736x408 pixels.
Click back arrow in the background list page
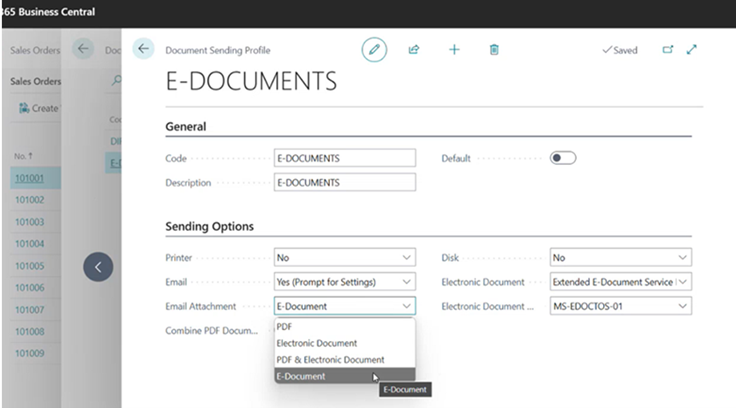pyautogui.click(x=83, y=48)
